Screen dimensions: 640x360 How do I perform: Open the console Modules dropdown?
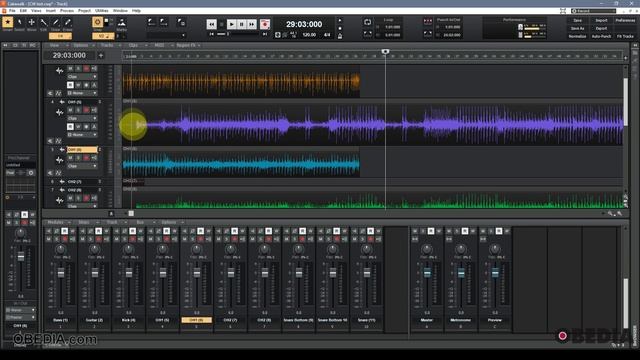click(59, 222)
